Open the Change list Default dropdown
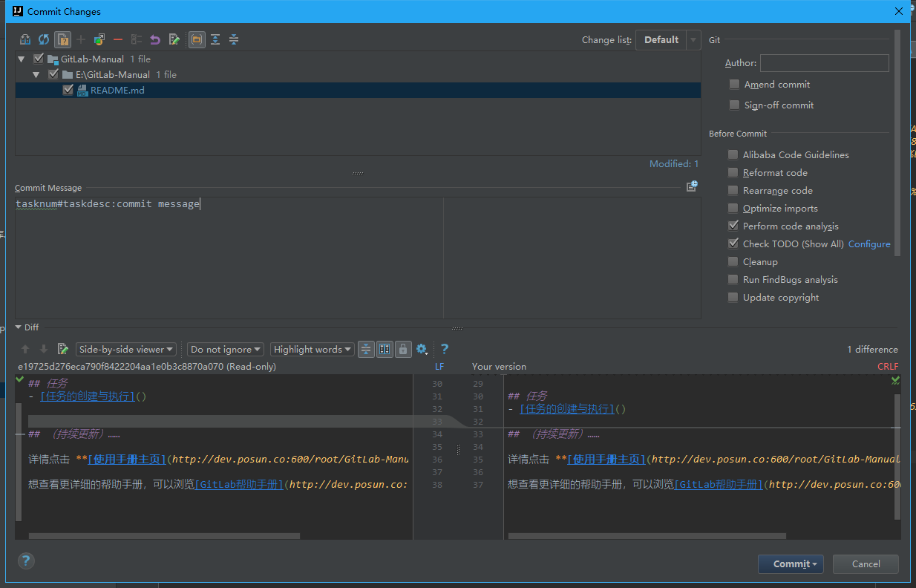Image resolution: width=916 pixels, height=588 pixels. point(667,40)
